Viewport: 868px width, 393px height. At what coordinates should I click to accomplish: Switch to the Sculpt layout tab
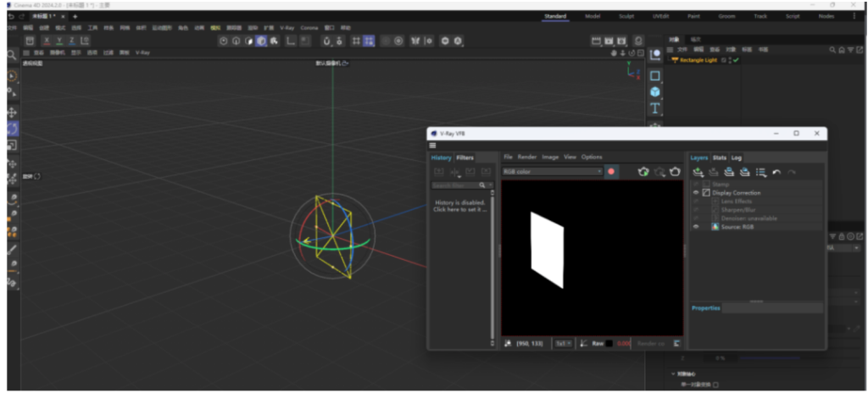626,16
